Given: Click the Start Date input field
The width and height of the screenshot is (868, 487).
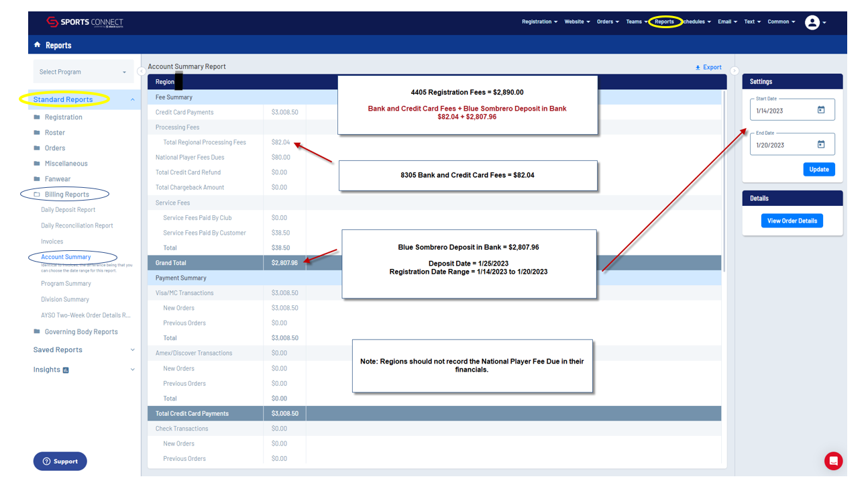Looking at the screenshot, I should [781, 111].
